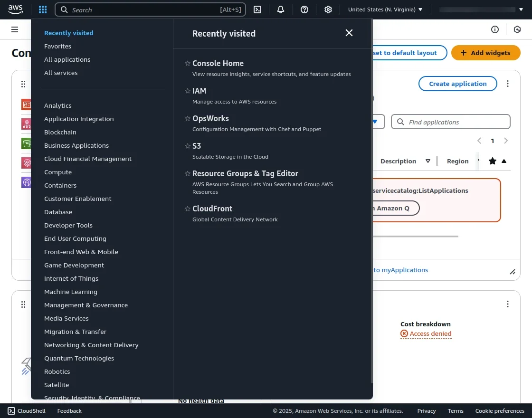
Task: Click in the top Search field
Action: coord(150,9)
